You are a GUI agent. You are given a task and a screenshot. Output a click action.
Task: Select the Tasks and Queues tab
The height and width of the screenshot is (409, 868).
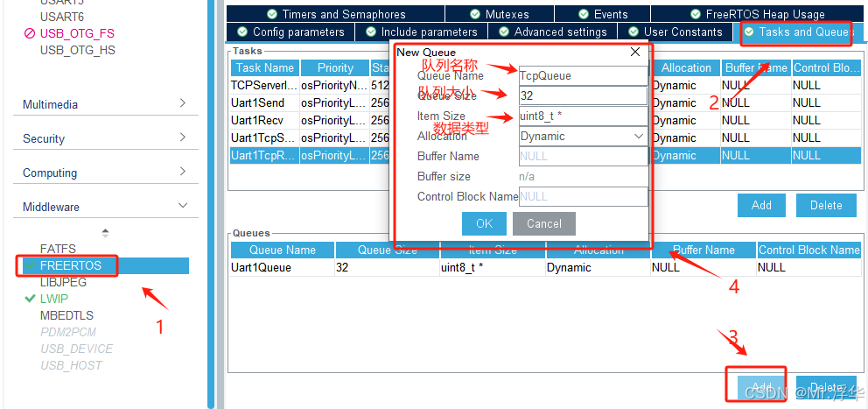tap(798, 32)
